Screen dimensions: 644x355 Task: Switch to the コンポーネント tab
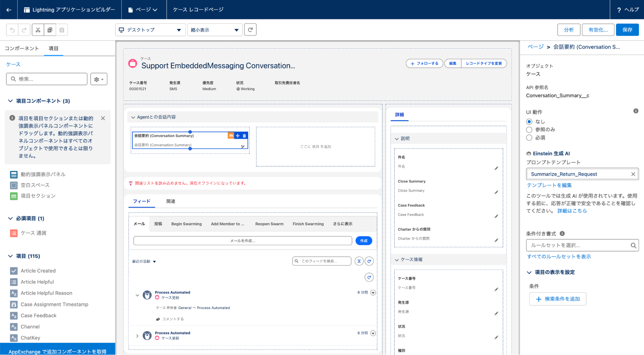(22, 48)
